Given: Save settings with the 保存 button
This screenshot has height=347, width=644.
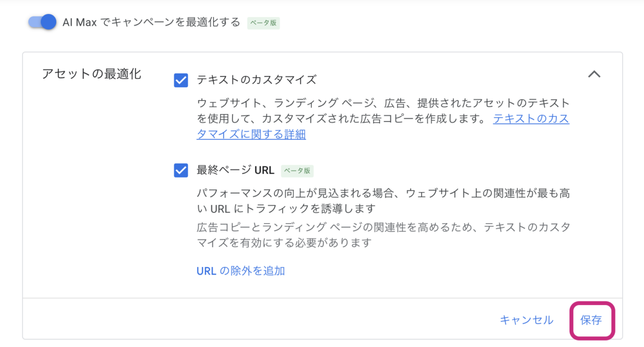Looking at the screenshot, I should (x=591, y=320).
